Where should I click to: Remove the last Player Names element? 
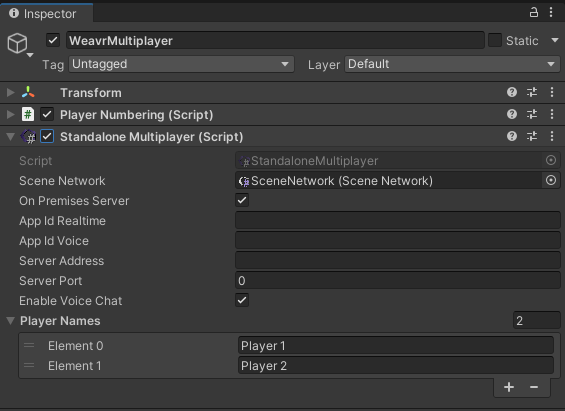click(x=534, y=387)
